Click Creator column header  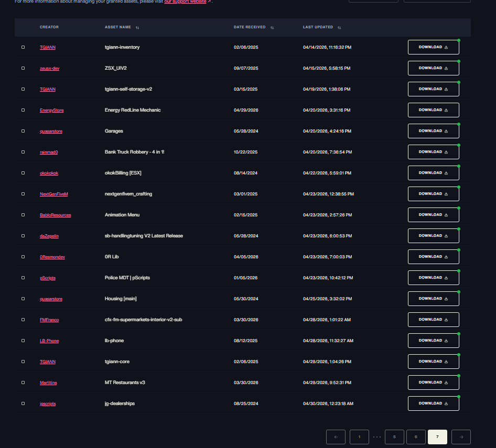point(49,27)
